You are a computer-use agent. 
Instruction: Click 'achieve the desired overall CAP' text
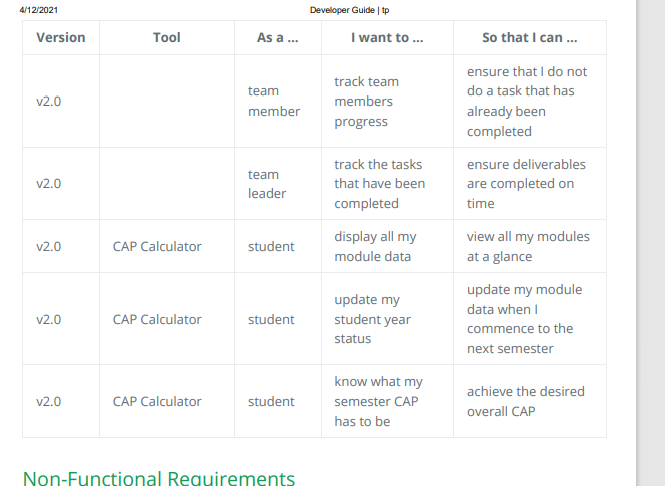pyautogui.click(x=525, y=401)
